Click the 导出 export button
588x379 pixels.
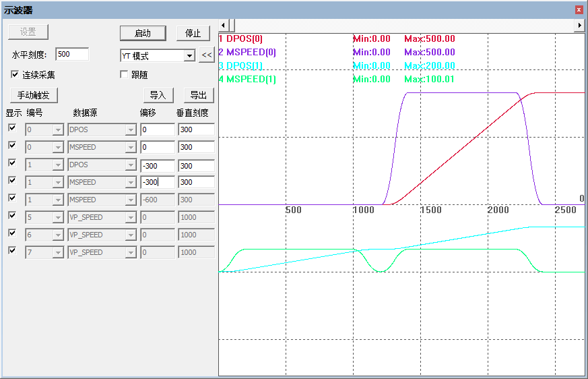[199, 95]
